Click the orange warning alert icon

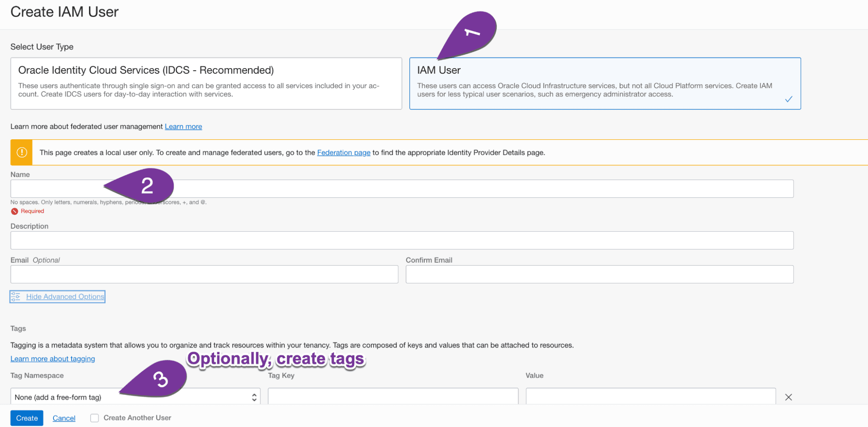tap(22, 152)
